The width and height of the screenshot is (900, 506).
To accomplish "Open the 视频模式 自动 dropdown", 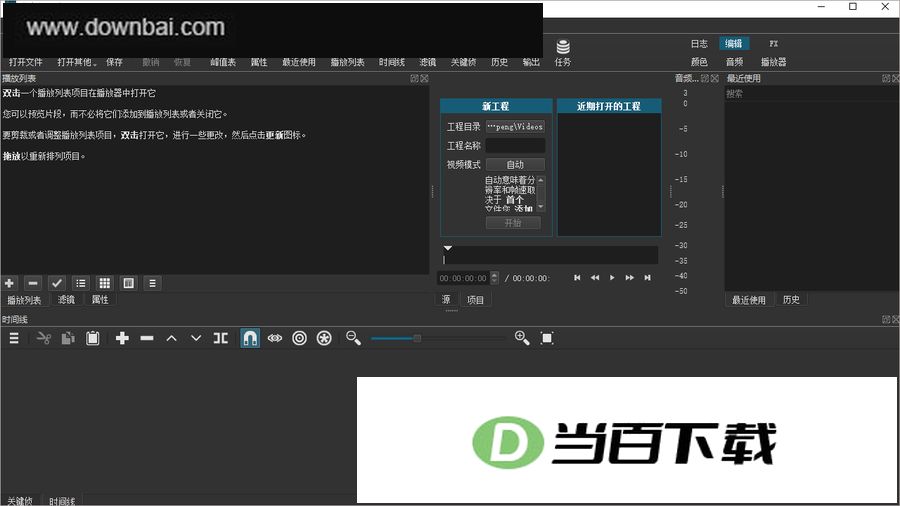I will (515, 165).
